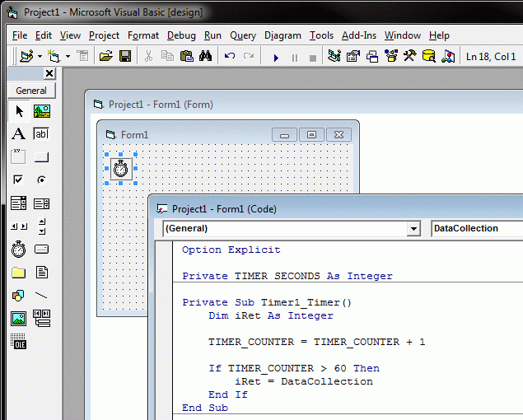
Task: Click the Undo arrow
Action: coord(230,56)
